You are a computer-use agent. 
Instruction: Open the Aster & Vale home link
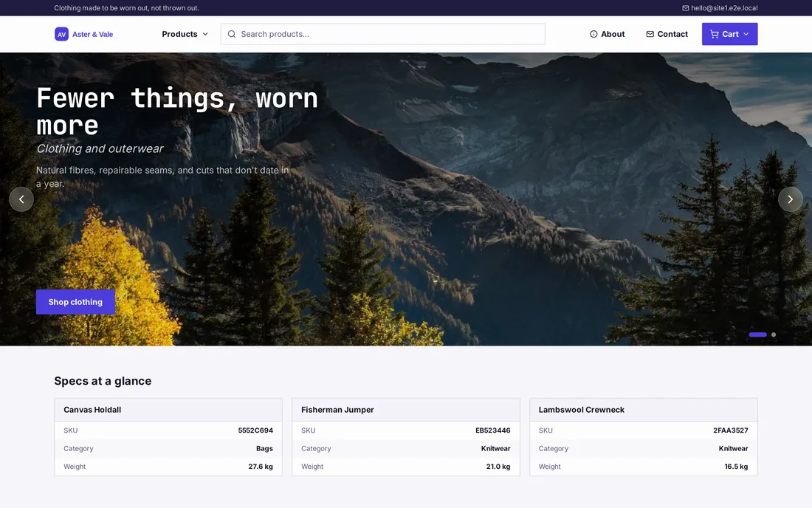(x=84, y=34)
